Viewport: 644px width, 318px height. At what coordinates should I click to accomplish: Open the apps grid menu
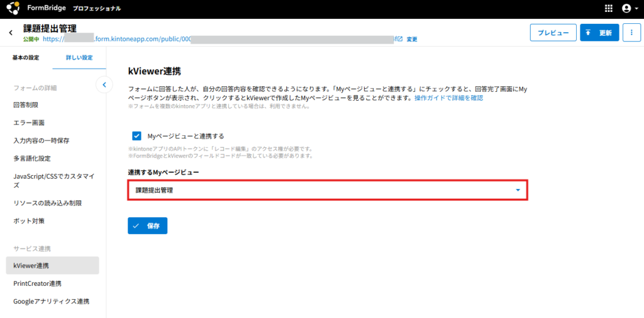tap(608, 9)
